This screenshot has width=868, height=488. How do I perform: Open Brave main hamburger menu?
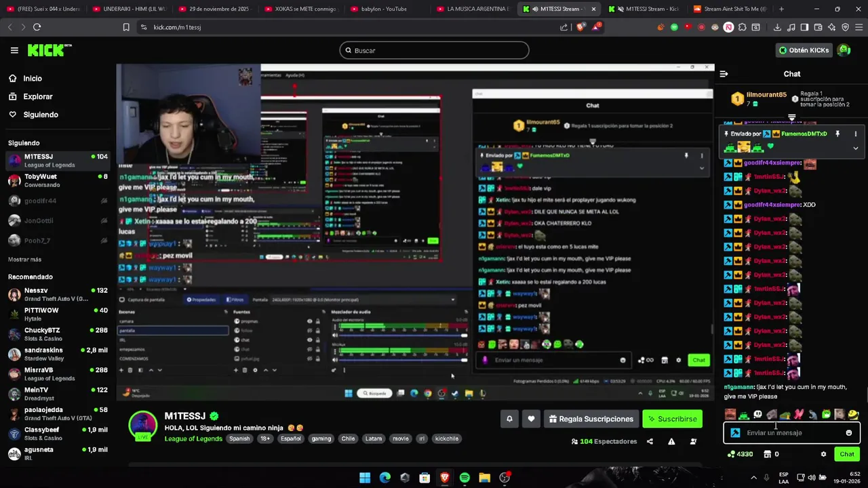tap(859, 27)
